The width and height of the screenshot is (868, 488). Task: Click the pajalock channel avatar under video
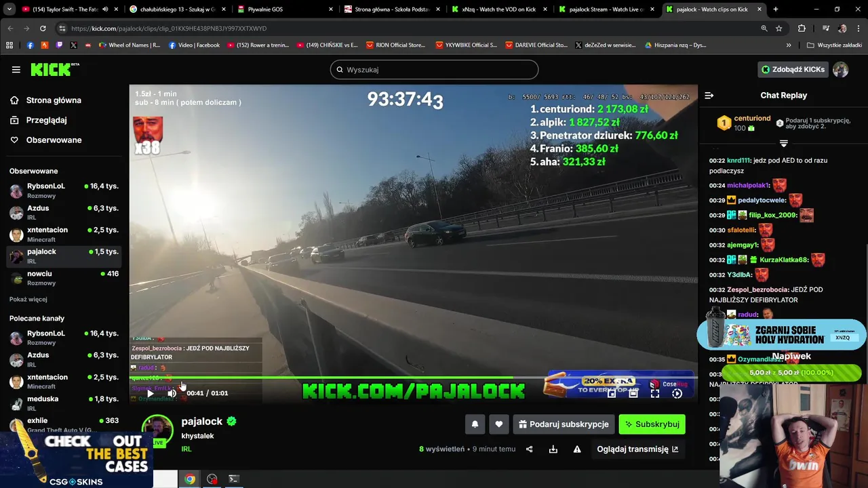[158, 431]
